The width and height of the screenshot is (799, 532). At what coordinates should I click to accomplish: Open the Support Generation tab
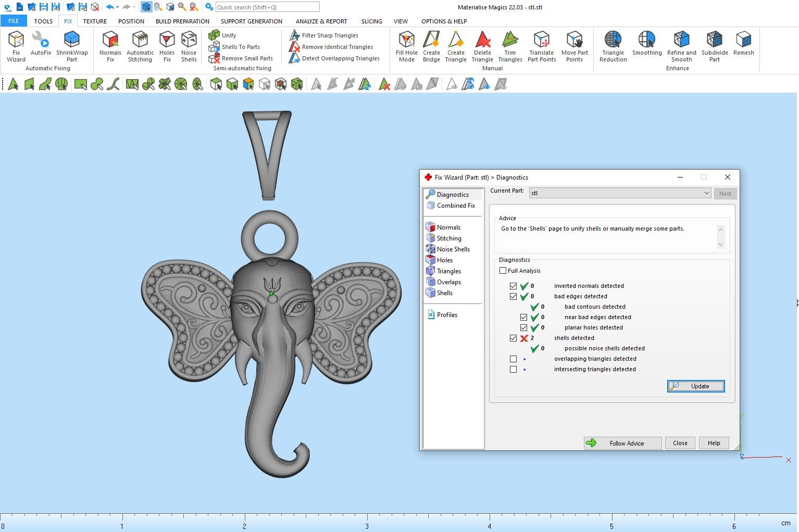[251, 21]
